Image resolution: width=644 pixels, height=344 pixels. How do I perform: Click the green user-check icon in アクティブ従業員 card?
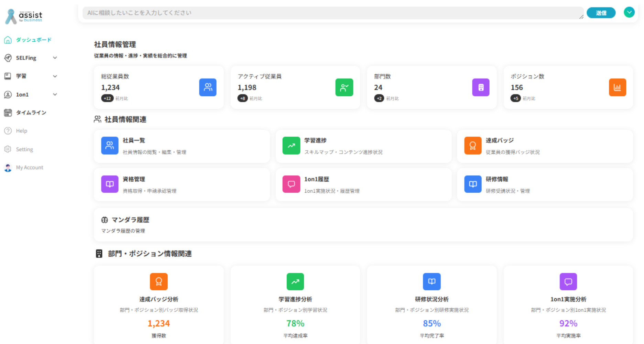(x=344, y=87)
